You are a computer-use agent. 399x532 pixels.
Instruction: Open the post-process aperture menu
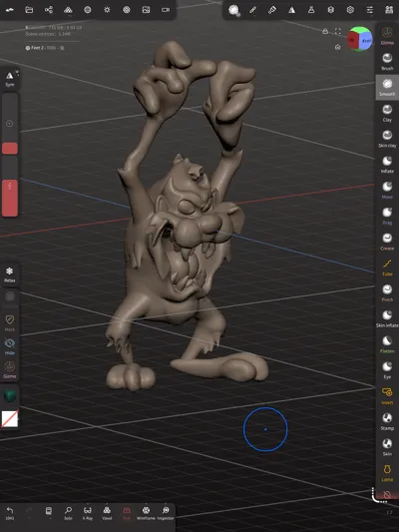point(127,10)
